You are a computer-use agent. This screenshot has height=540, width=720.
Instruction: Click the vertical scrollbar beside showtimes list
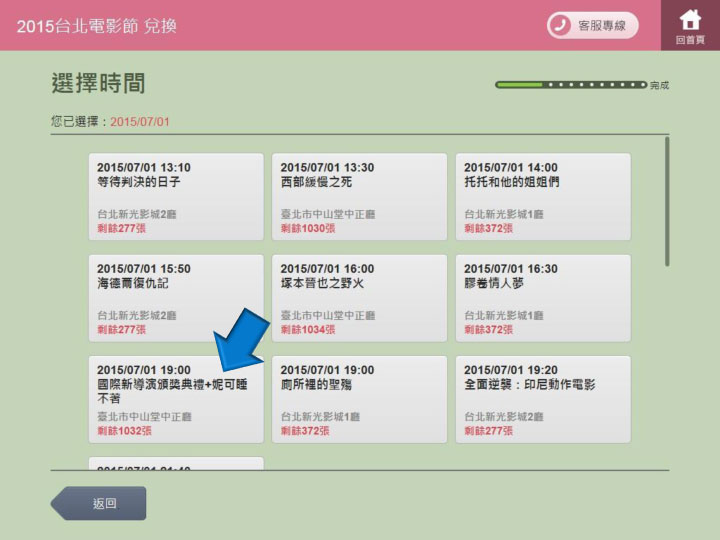(x=667, y=202)
